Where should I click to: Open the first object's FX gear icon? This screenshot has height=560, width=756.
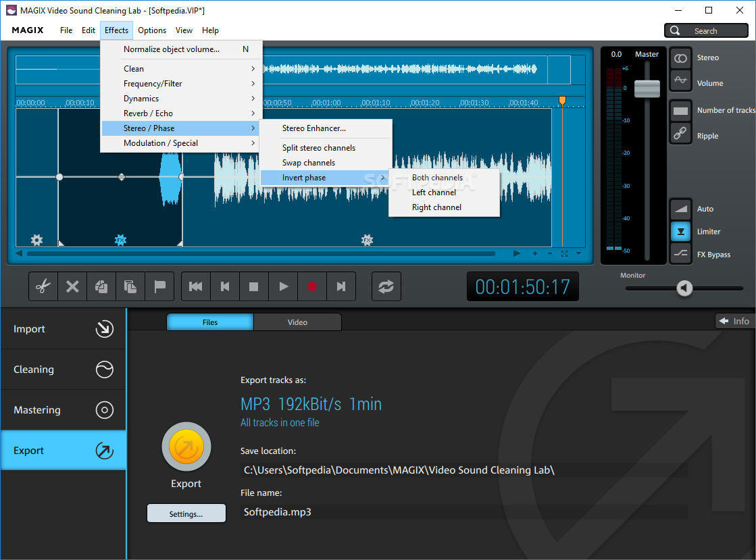120,240
